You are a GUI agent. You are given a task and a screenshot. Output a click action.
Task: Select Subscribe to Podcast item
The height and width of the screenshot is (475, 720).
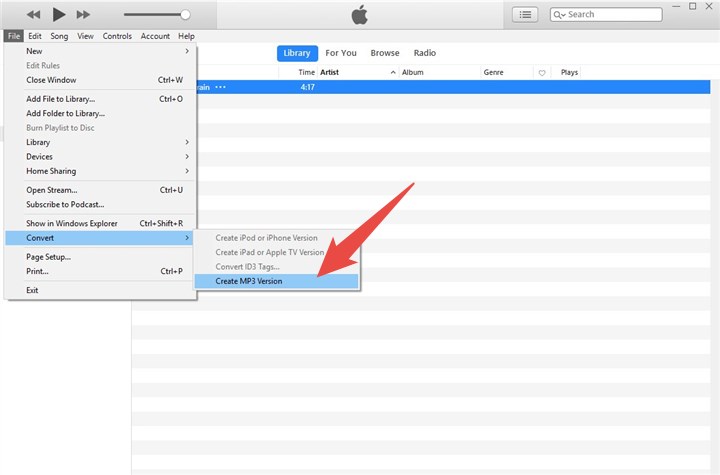pos(101,204)
